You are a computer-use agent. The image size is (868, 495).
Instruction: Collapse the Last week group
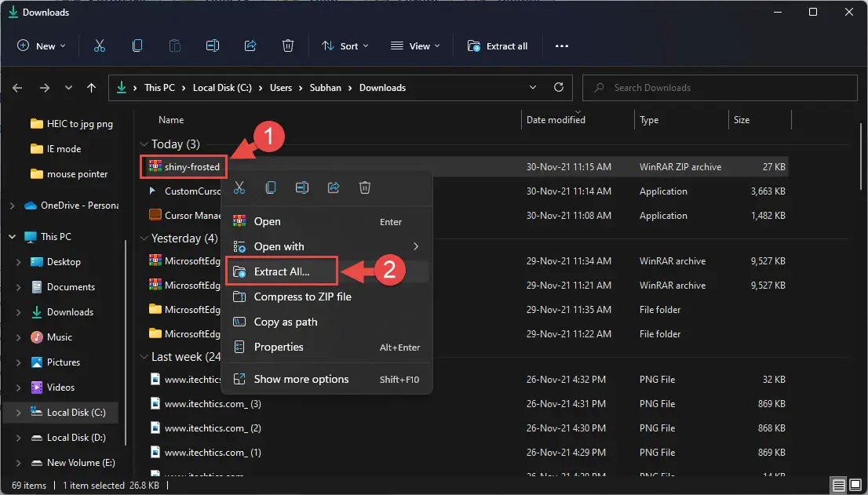tap(144, 357)
